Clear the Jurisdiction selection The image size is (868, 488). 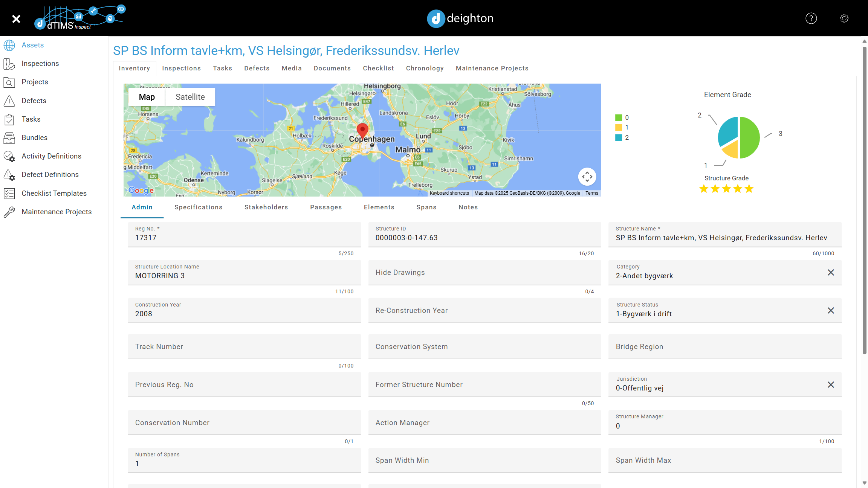[x=830, y=385]
